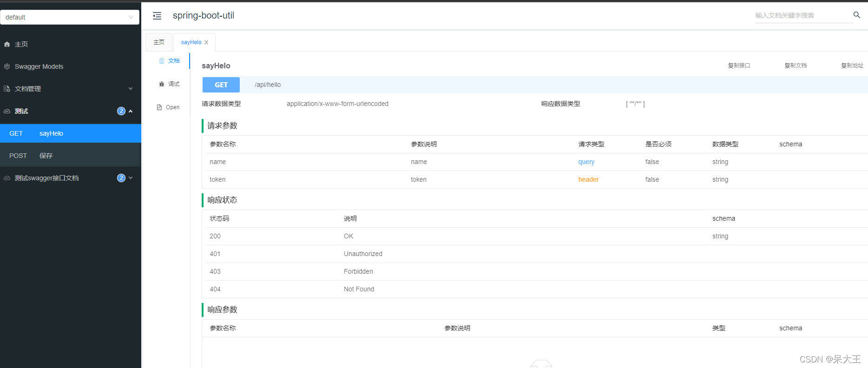Click the badge count beside 测试
The height and width of the screenshot is (368, 868).
(x=121, y=111)
